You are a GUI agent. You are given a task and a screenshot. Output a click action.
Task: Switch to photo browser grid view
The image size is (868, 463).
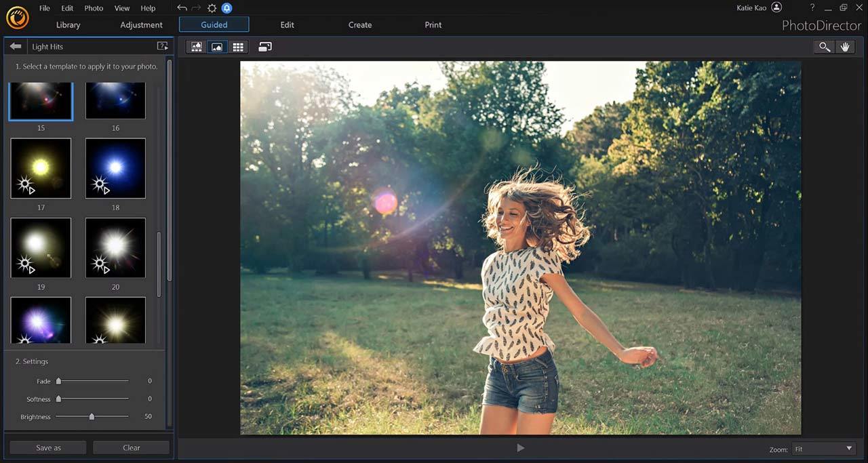pos(238,47)
